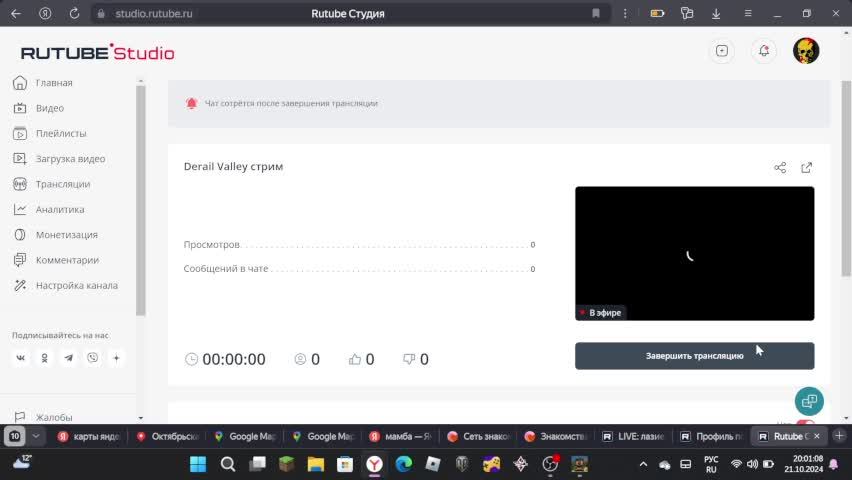Open Microsoft Edge from taskbar

tap(404, 464)
